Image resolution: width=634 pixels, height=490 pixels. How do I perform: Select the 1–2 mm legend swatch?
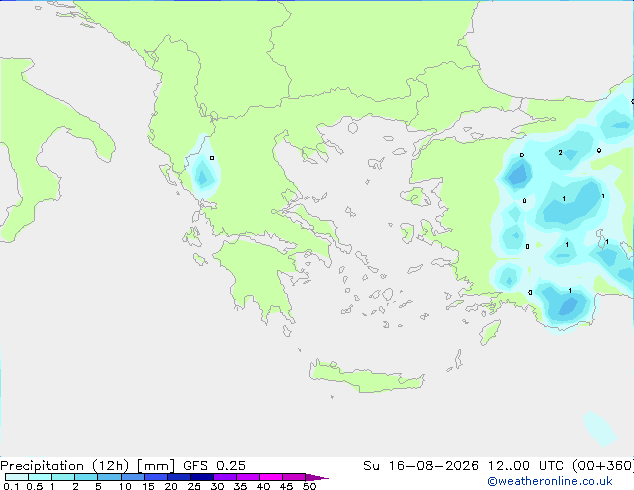(x=63, y=477)
